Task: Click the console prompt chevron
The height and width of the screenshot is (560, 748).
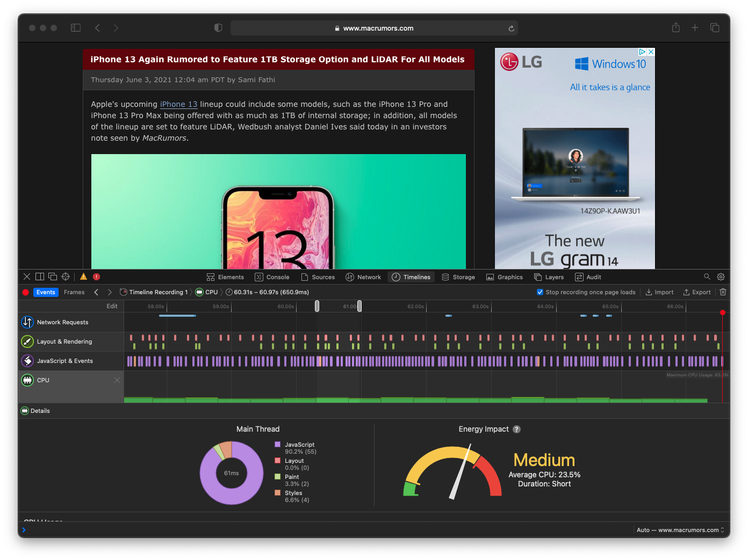Action: (x=24, y=530)
